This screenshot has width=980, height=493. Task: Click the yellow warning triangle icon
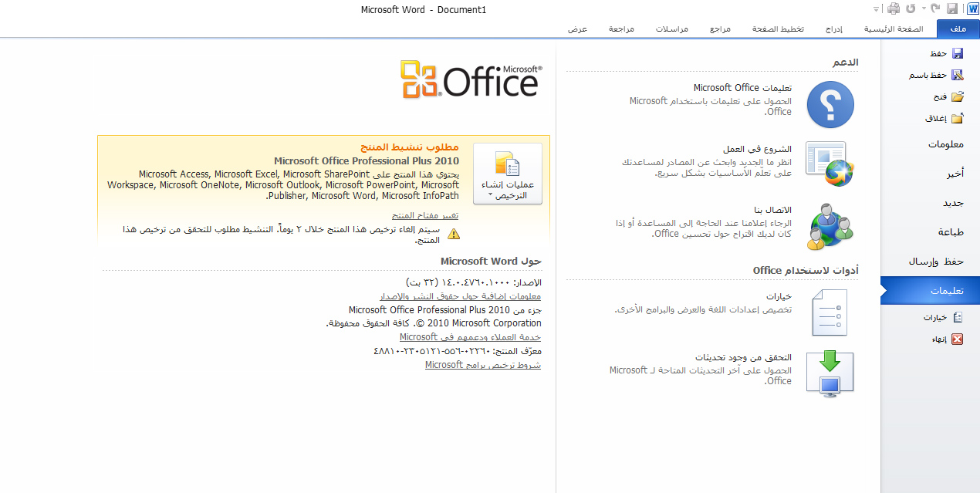point(453,233)
